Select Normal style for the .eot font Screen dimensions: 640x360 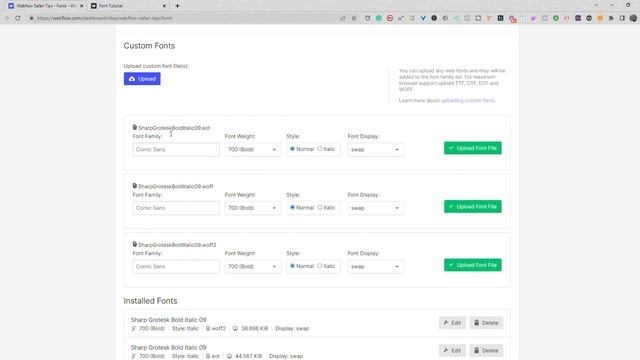point(292,149)
